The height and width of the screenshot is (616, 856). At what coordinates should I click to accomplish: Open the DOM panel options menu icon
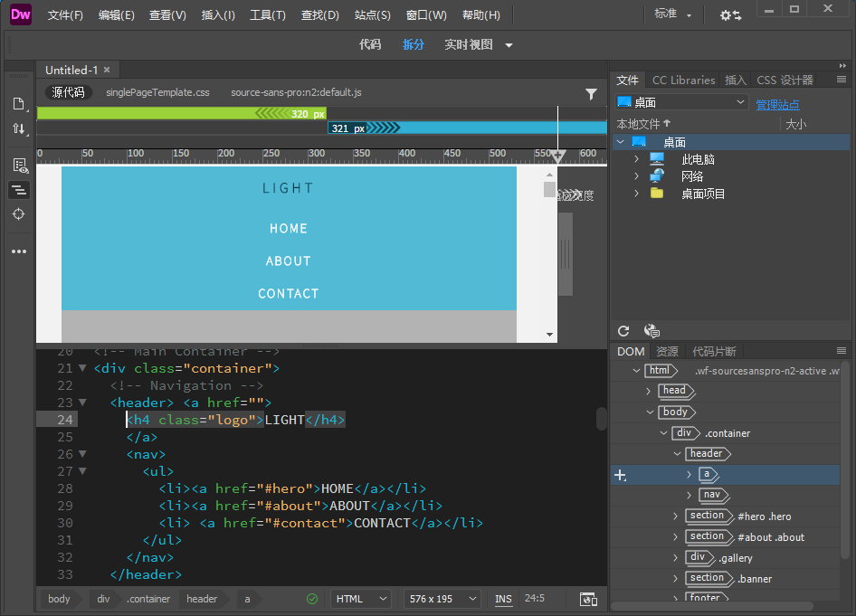pyautogui.click(x=842, y=351)
